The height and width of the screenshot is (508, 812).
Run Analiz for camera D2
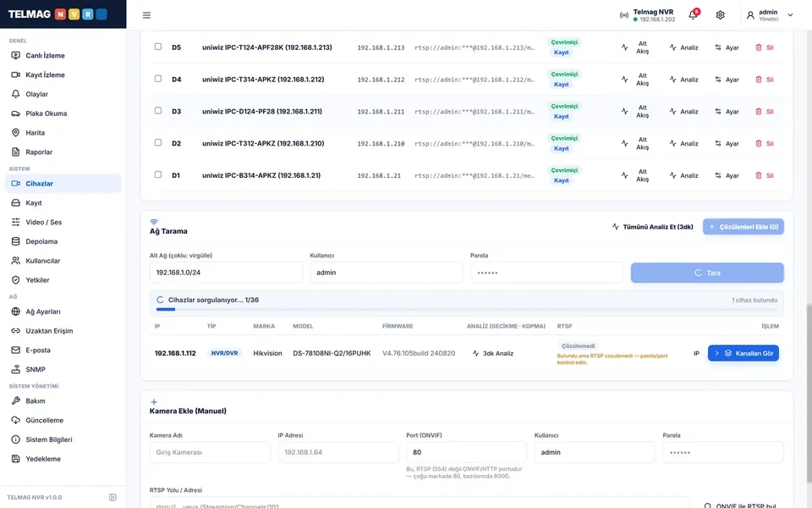[683, 144]
